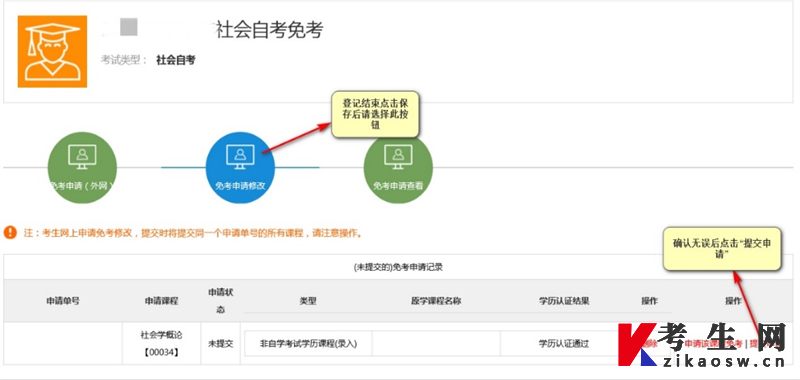Click the orange graduate avatar icon

click(52, 52)
